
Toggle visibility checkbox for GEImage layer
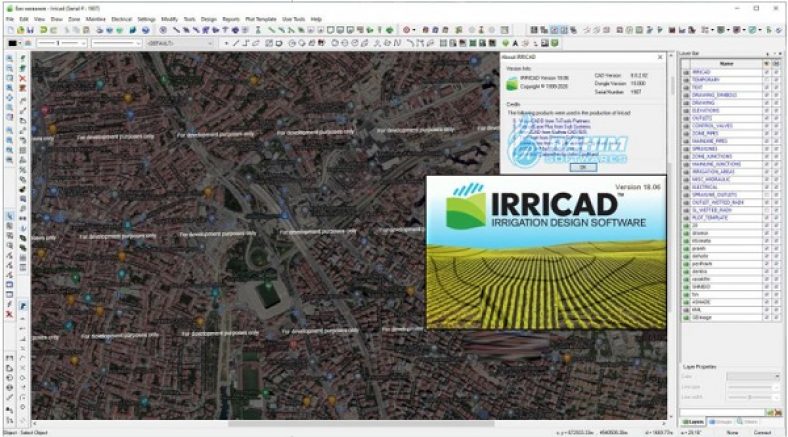tap(766, 317)
